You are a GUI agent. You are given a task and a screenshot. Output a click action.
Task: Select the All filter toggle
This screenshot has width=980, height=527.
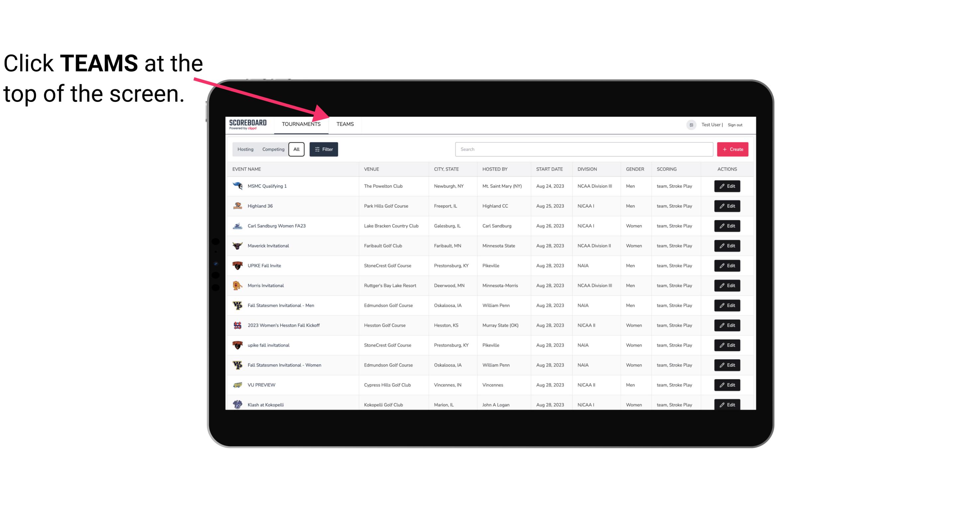tap(296, 149)
